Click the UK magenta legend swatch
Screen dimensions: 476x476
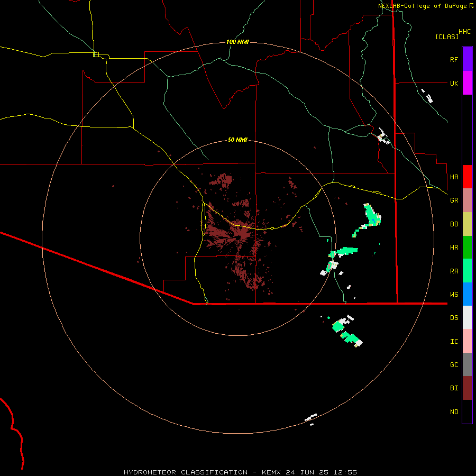coord(467,83)
